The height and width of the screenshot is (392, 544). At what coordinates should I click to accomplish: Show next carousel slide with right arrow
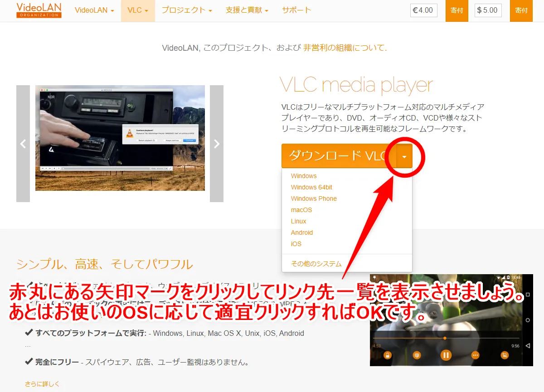(217, 144)
